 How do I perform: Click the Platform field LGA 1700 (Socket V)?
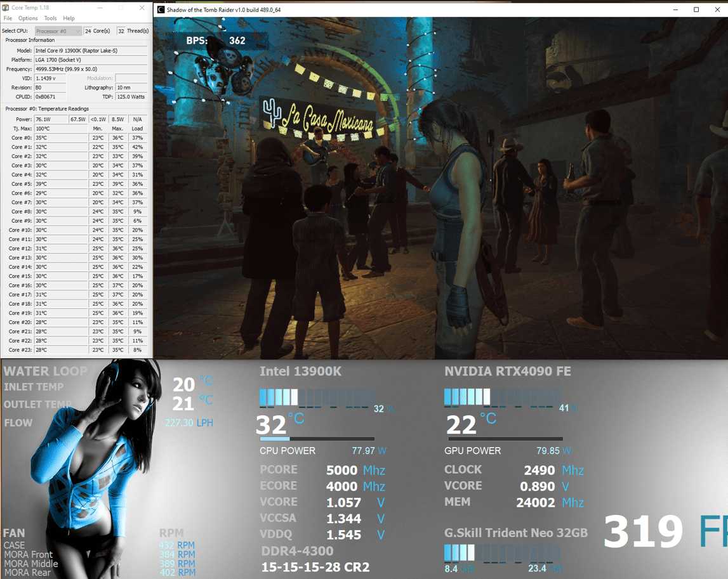[91, 60]
